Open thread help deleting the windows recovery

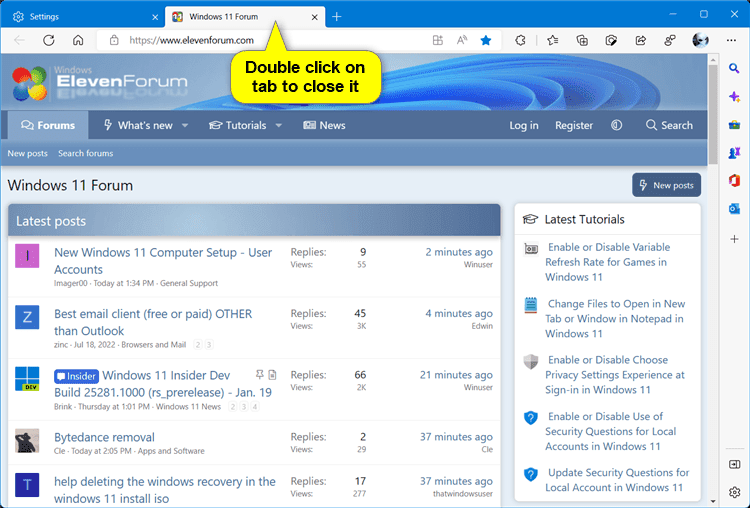point(165,490)
